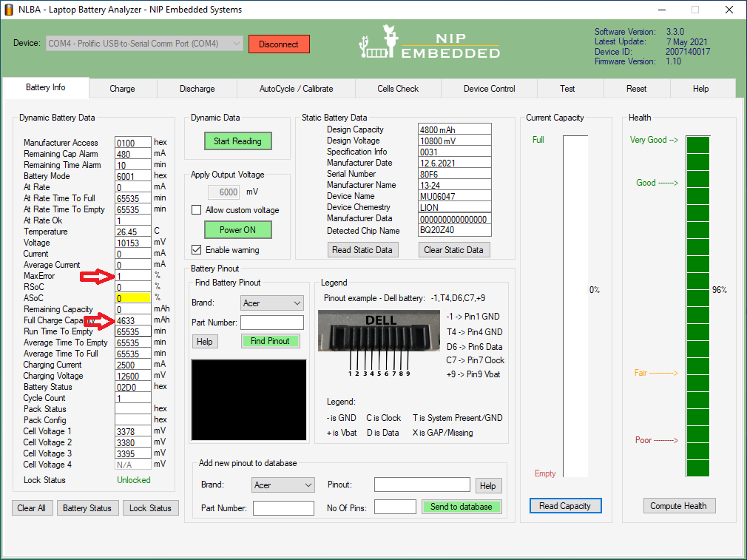The image size is (747, 560).
Task: Click the Cell Voltage 3 value 3395
Action: pyautogui.click(x=133, y=453)
